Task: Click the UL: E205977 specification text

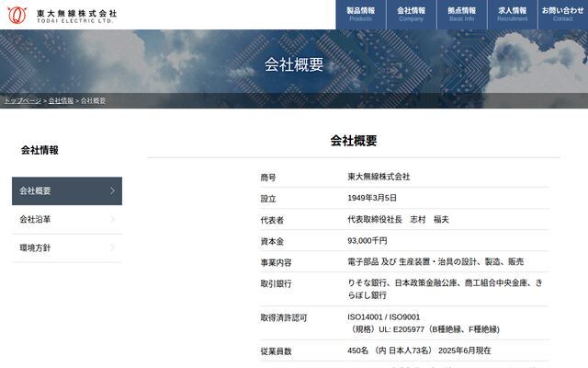Action: [x=424, y=329]
